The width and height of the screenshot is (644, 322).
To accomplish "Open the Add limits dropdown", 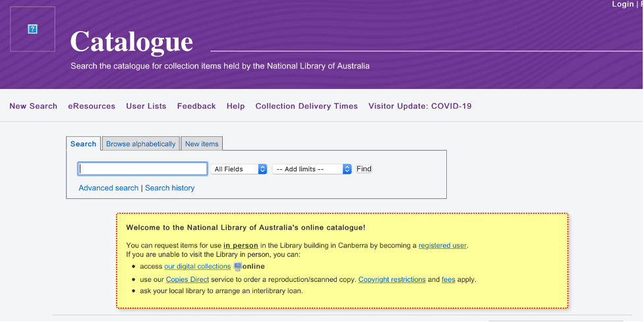I will coord(312,169).
